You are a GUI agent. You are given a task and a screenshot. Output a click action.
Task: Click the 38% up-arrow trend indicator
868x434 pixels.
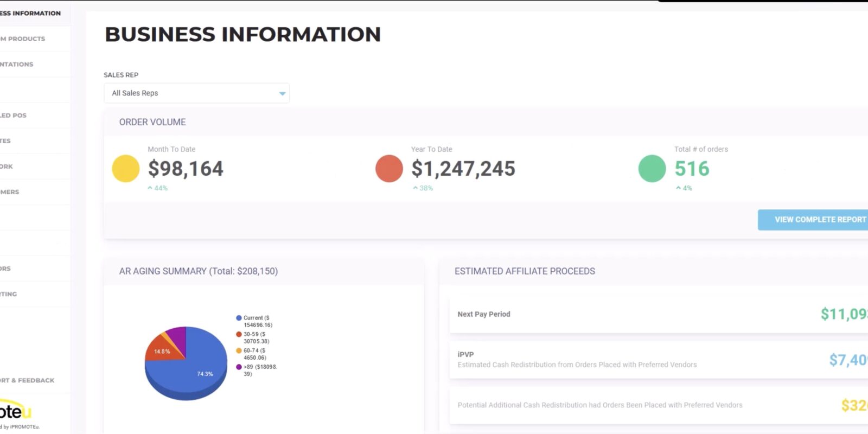click(423, 188)
